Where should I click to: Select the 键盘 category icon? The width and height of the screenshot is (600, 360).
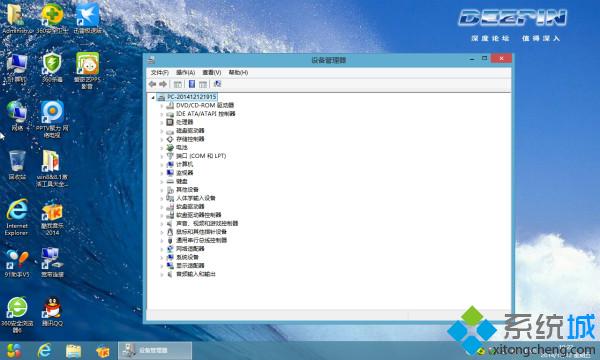(170, 181)
